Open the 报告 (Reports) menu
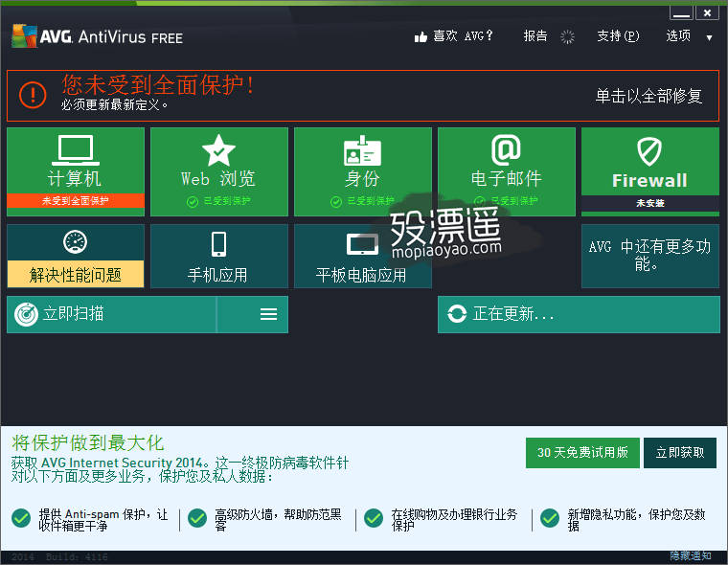The width and height of the screenshot is (728, 565). tap(535, 35)
